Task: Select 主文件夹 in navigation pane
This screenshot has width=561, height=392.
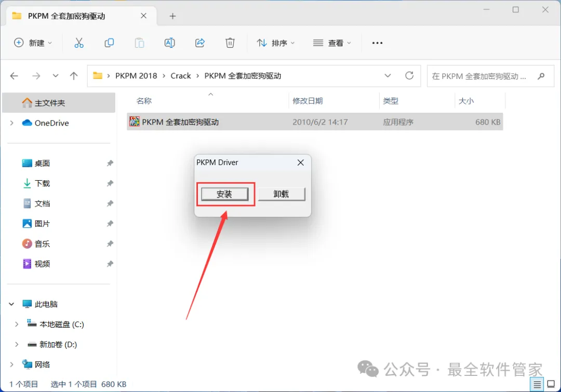Action: 59,103
